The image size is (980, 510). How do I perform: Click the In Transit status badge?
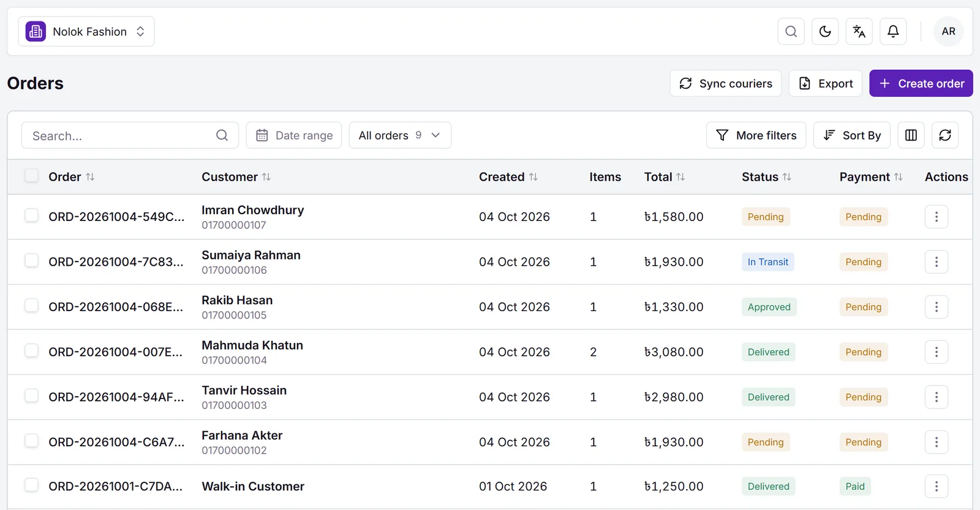[x=767, y=262]
